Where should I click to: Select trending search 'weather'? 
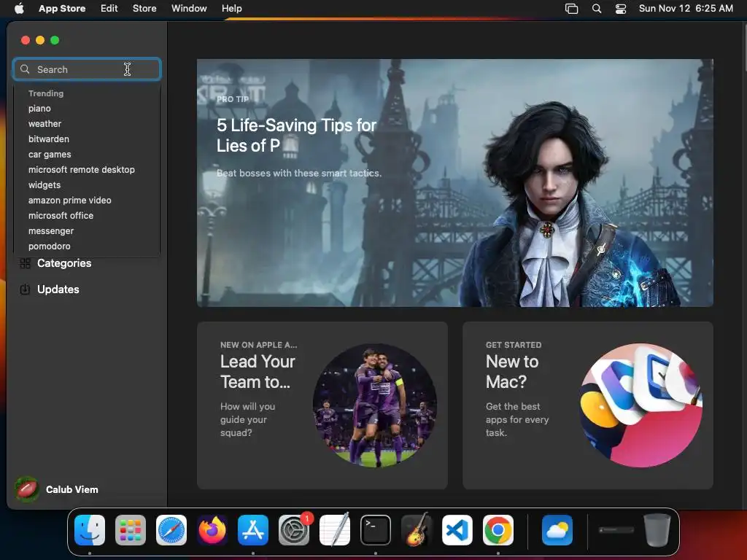click(x=44, y=124)
